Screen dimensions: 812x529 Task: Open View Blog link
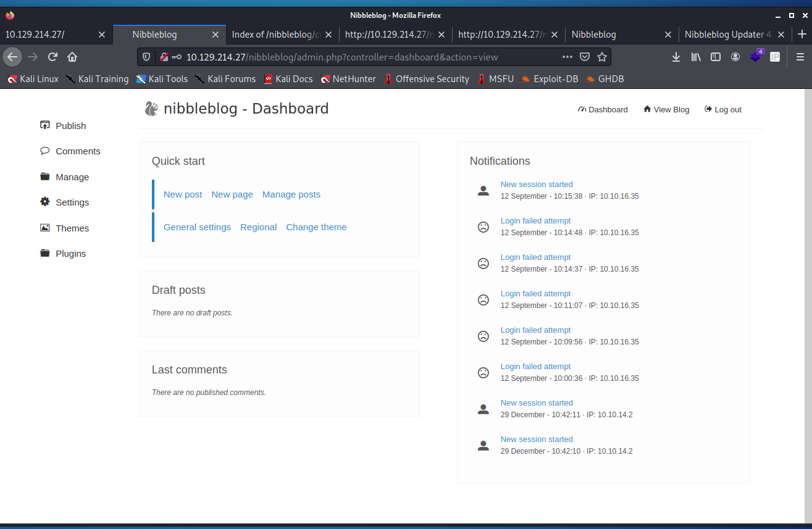tap(666, 110)
